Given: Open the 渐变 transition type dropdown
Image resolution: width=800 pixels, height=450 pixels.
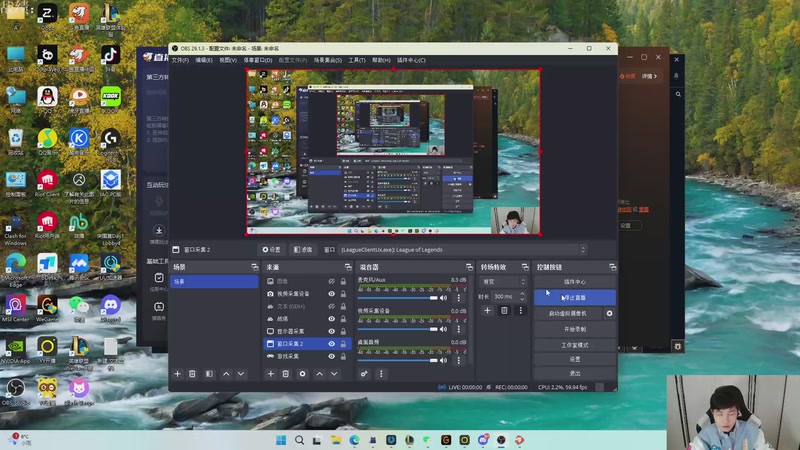Looking at the screenshot, I should 503,282.
